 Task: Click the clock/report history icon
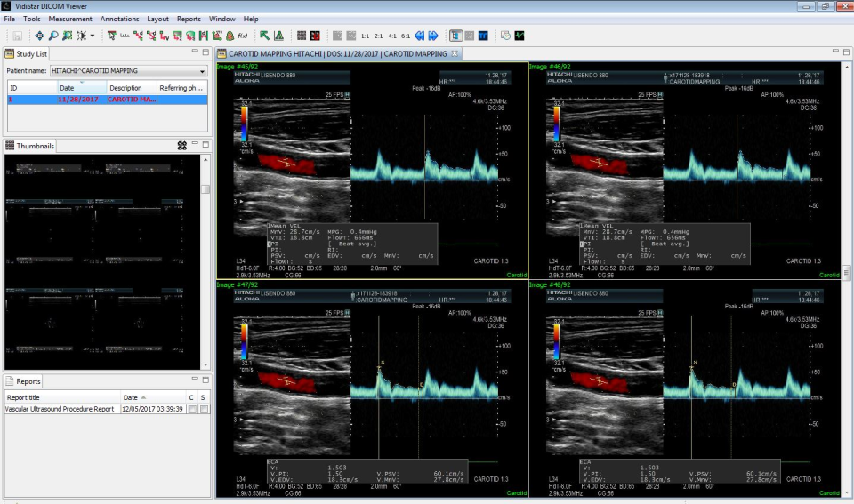pos(505,36)
